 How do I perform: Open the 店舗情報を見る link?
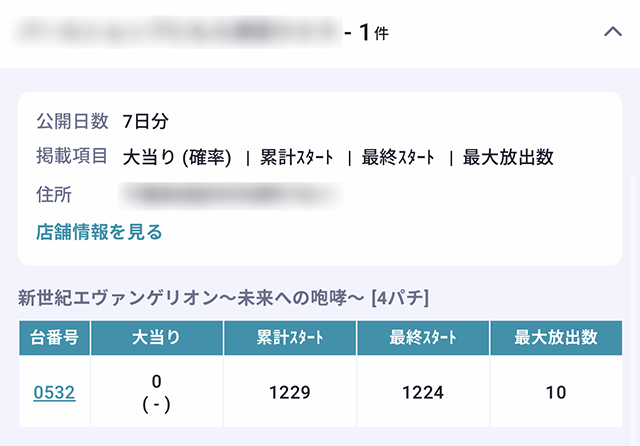(x=99, y=232)
